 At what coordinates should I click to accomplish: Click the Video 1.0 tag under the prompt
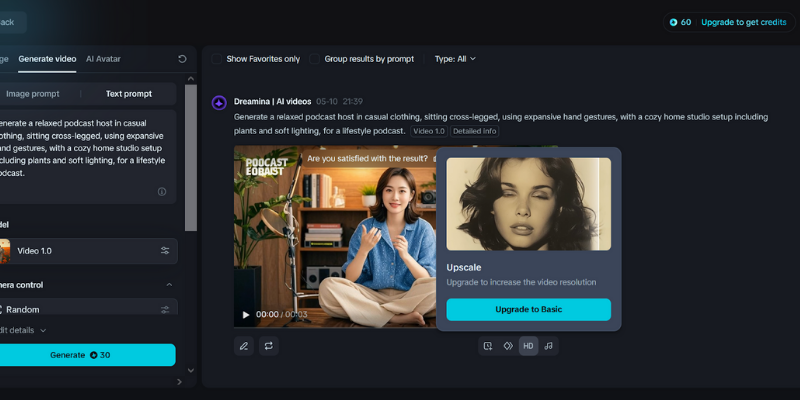pyautogui.click(x=429, y=131)
